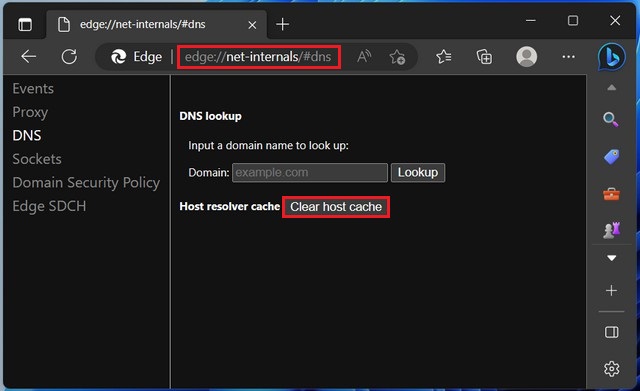This screenshot has width=640, height=391.
Task: Select DNS in left navigation
Action: (27, 136)
